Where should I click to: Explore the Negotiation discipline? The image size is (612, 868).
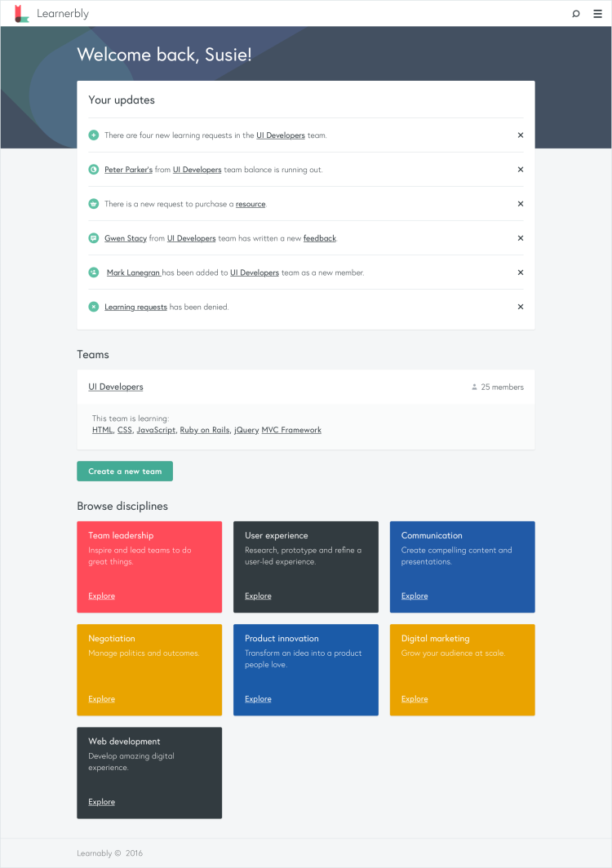pyautogui.click(x=101, y=698)
